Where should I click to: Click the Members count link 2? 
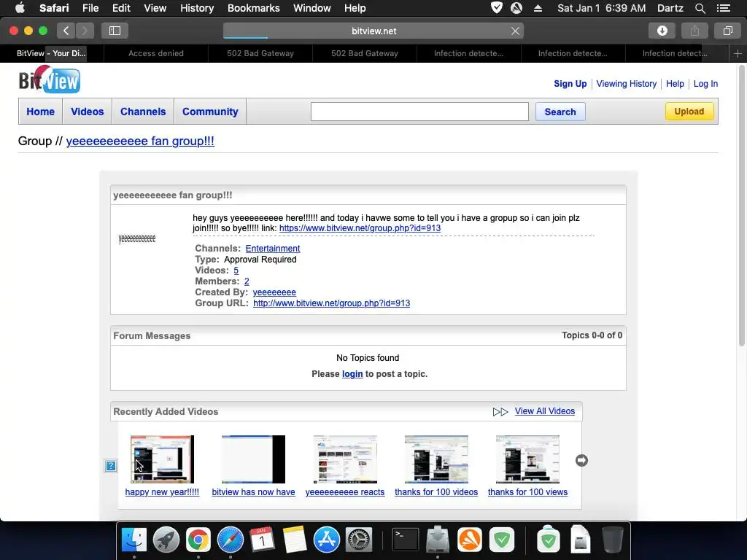click(247, 281)
